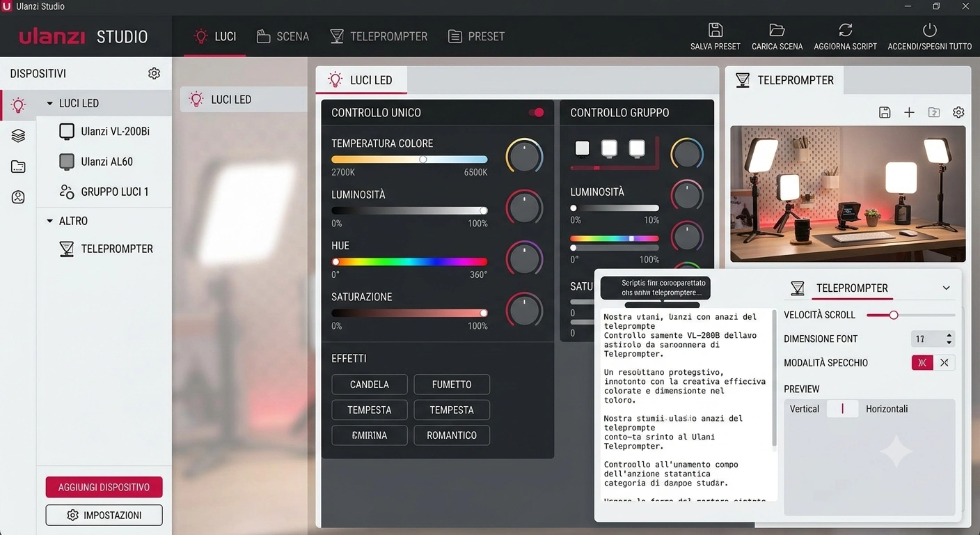The image size is (980, 535).
Task: Enable the mirrored Modalità Specchio button
Action: tap(922, 362)
